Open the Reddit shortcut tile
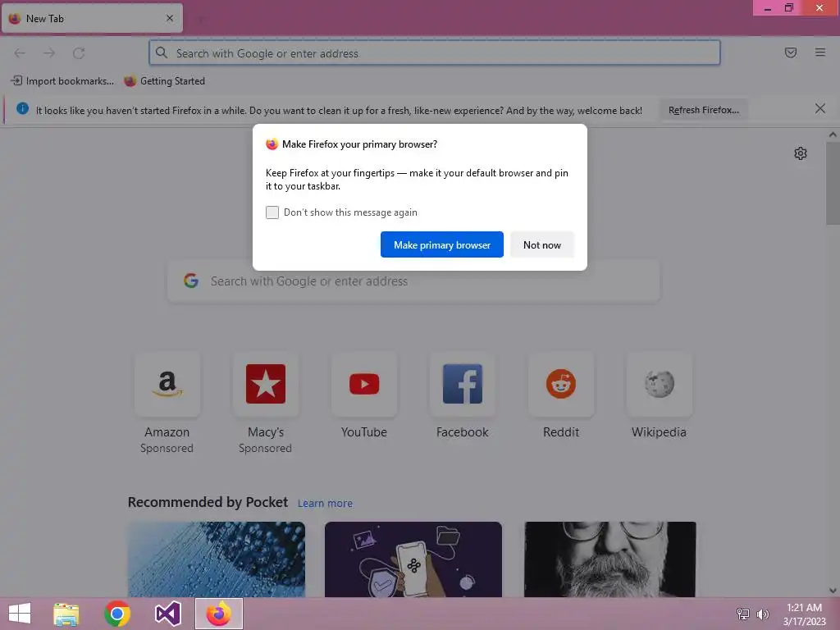This screenshot has width=840, height=630. pyautogui.click(x=561, y=384)
